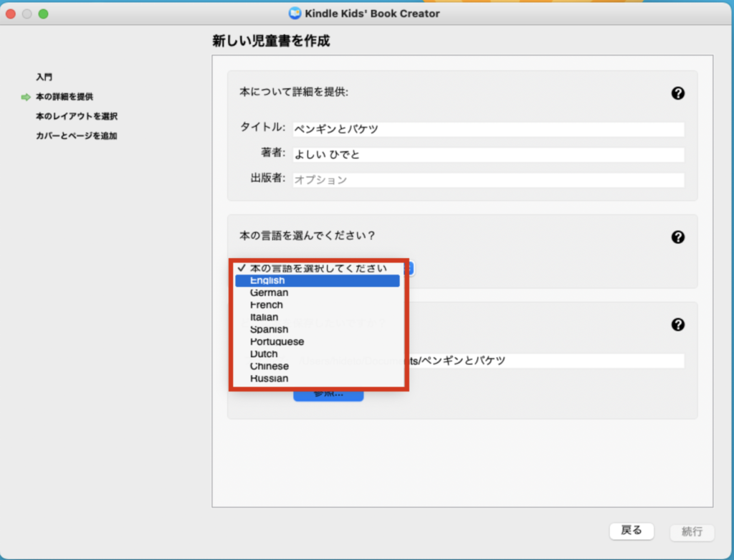Click the 著者 author input field

pyautogui.click(x=488, y=154)
